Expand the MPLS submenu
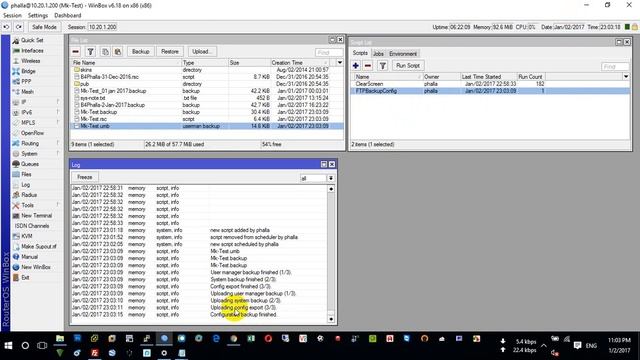640x360 pixels. pyautogui.click(x=28, y=122)
